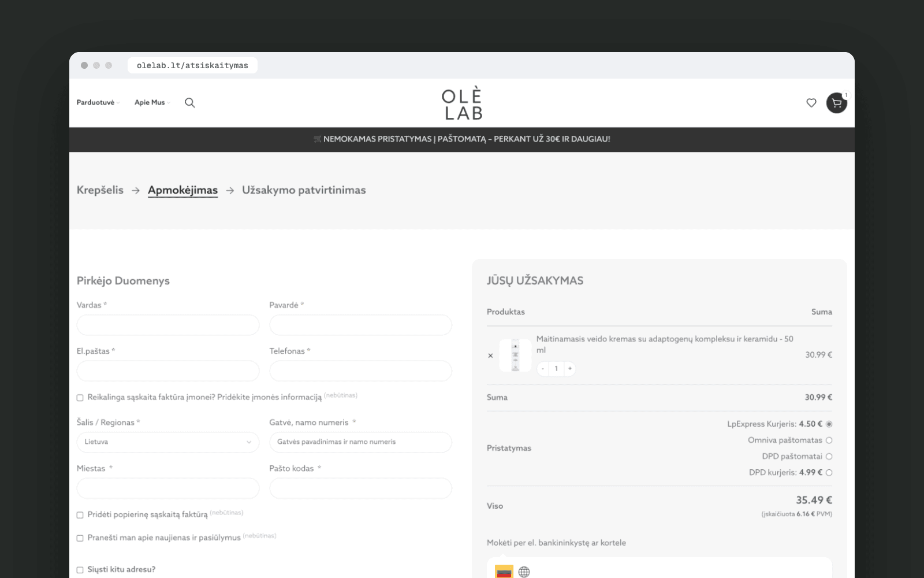Decrease product quantity with minus button

543,369
